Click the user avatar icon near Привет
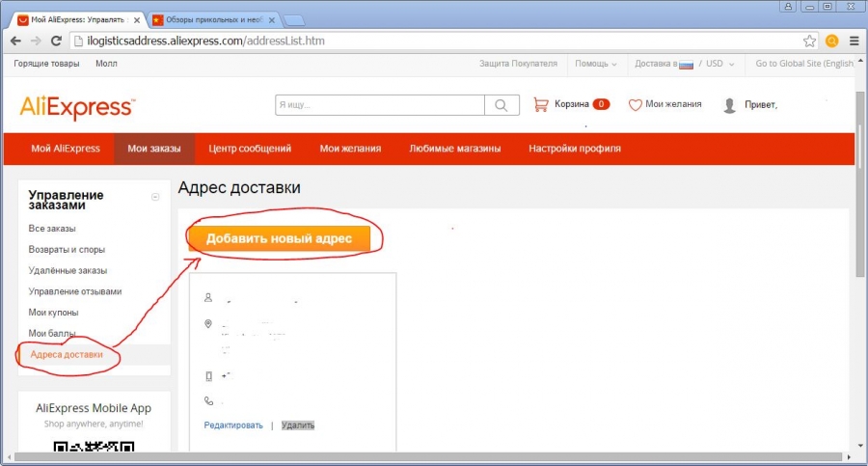 pyautogui.click(x=730, y=105)
